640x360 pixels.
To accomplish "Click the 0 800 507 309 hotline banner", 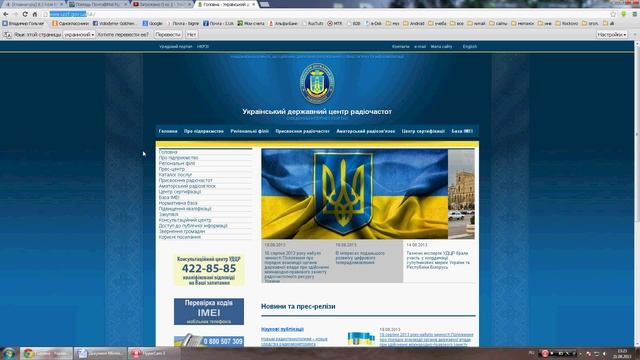I will point(209,341).
